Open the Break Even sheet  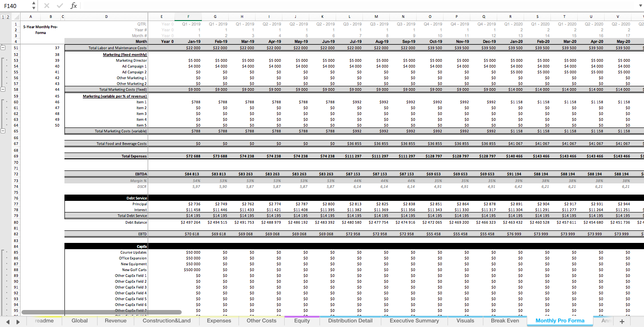[506, 321]
